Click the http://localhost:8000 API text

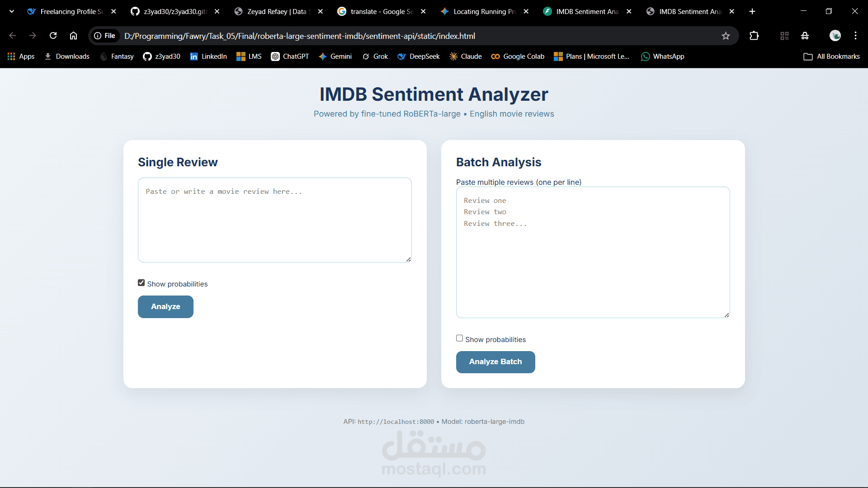(x=396, y=422)
